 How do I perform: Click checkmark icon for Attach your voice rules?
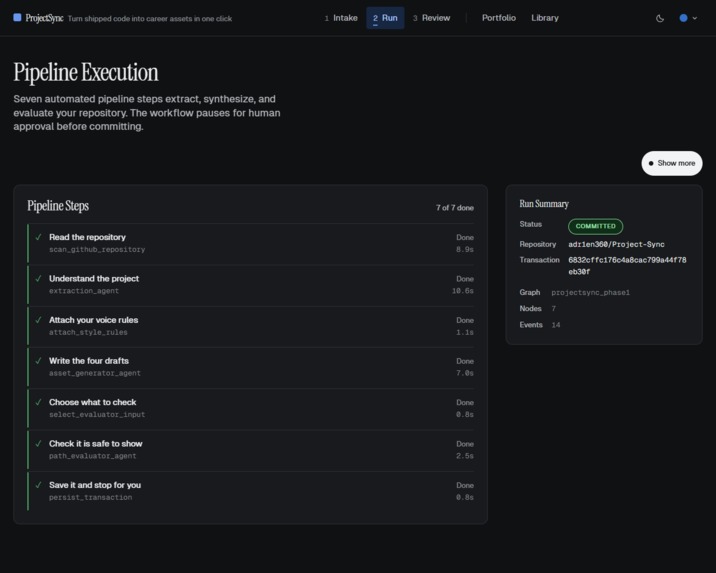point(38,320)
